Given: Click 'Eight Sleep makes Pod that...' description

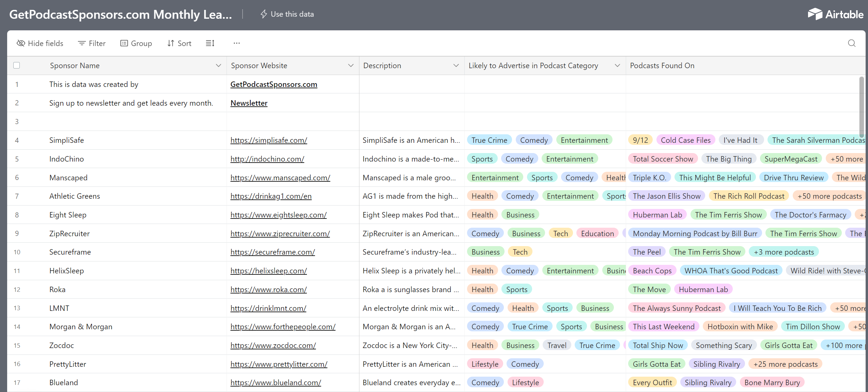Looking at the screenshot, I should click(x=411, y=215).
